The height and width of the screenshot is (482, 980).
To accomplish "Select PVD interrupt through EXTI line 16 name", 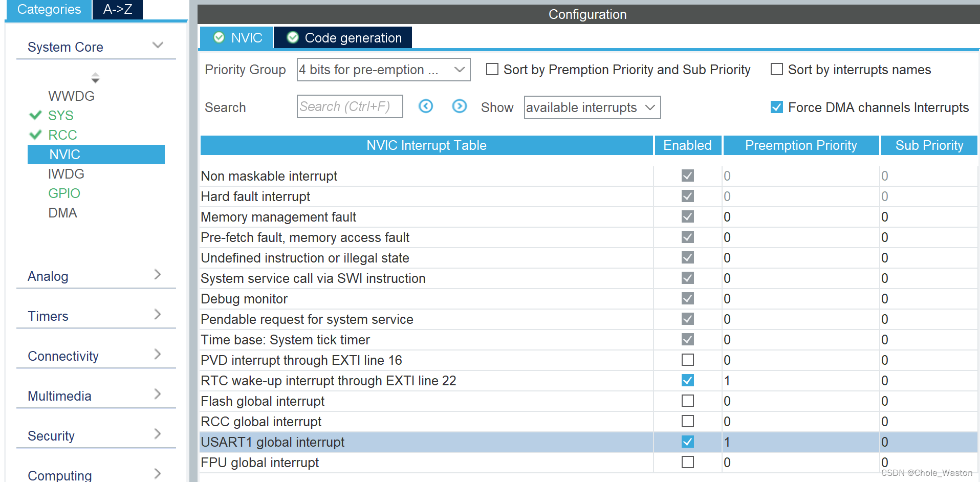I will point(301,360).
